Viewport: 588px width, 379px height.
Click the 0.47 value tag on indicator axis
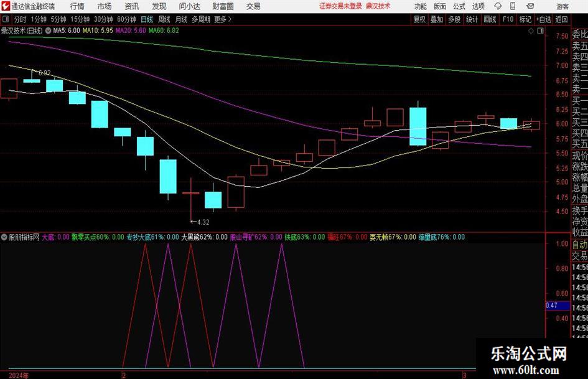558,306
